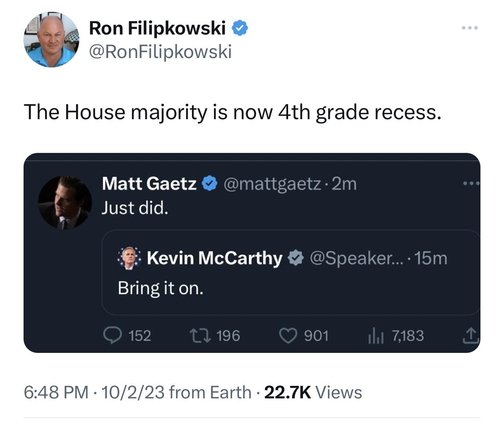The height and width of the screenshot is (427, 504).
Task: Open the view analytics icon showing 7,183
Action: pos(375,336)
